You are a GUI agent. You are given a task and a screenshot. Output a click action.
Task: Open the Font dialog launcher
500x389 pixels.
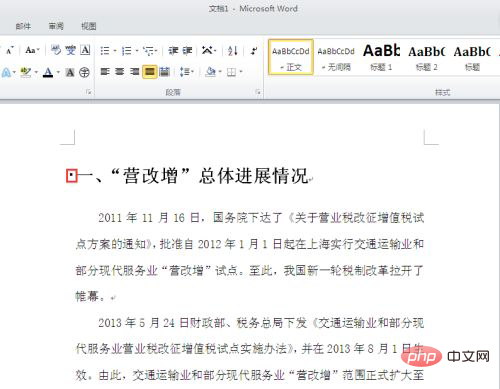coord(89,92)
